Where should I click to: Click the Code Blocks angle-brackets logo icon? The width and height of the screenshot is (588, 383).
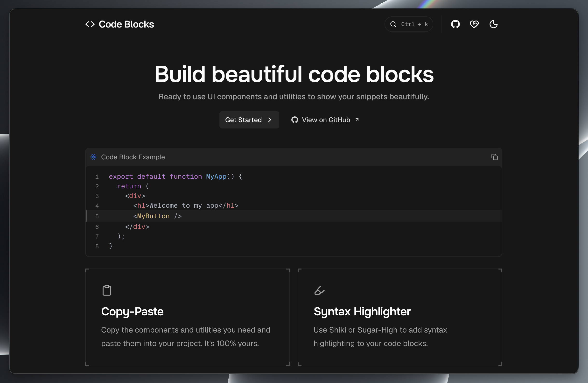90,24
